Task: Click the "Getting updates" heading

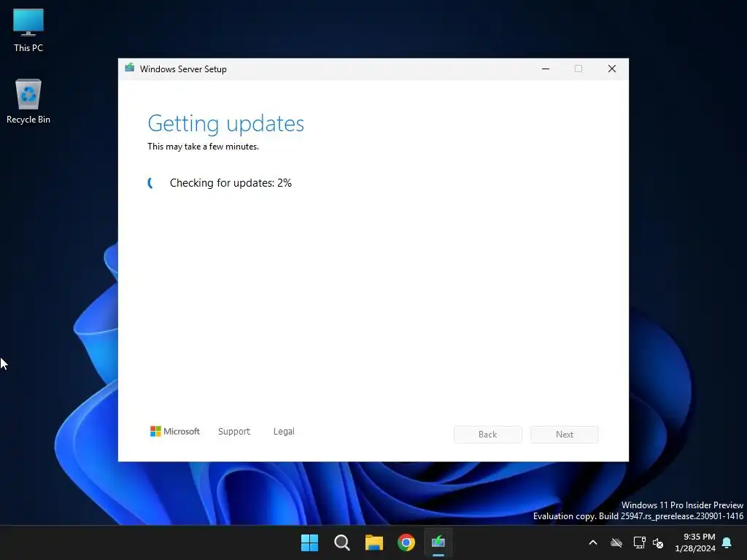Action: pos(226,124)
